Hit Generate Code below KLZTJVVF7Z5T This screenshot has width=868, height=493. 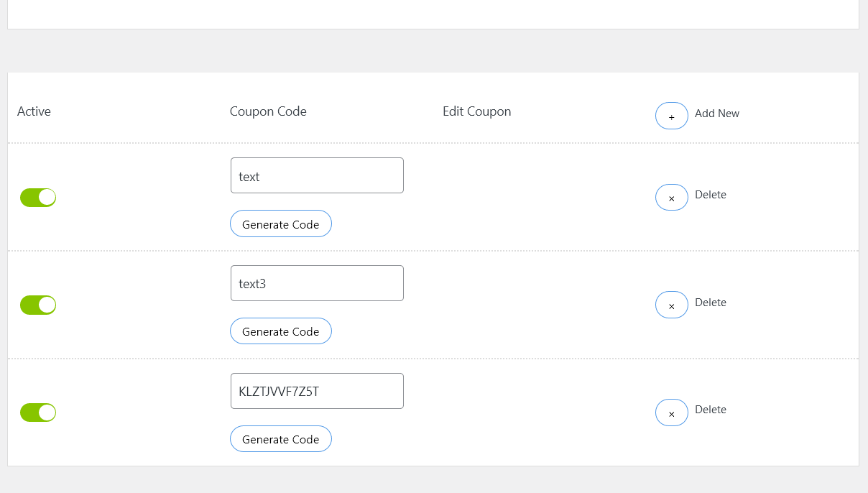280,439
